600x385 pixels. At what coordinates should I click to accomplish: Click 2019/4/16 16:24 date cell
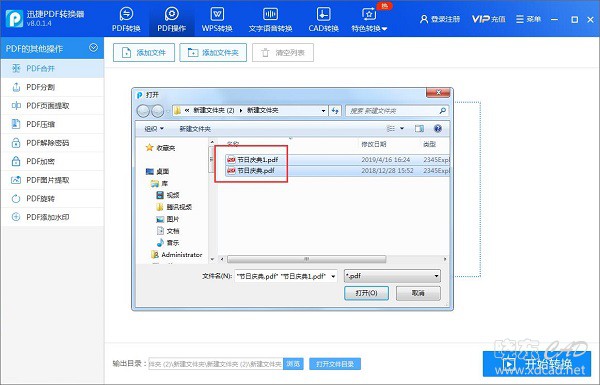(386, 160)
